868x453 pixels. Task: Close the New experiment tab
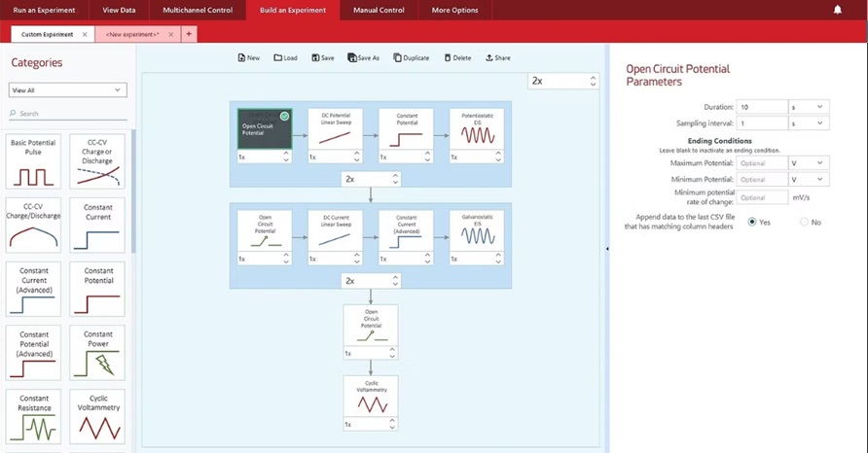(x=170, y=34)
